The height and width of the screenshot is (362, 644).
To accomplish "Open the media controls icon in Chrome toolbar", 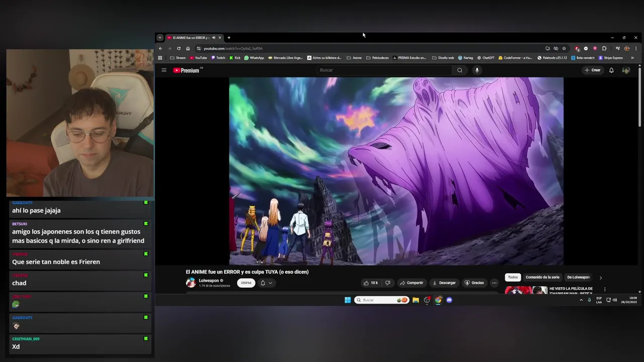I will point(618,48).
